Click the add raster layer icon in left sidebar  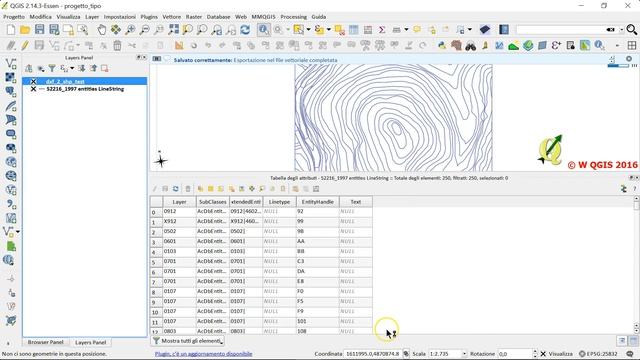click(x=11, y=78)
